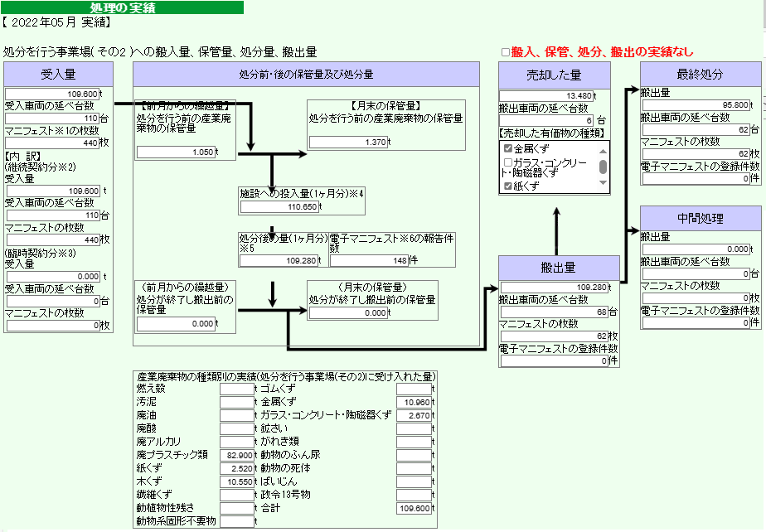
Task: Click the 処分後の量(1ヶ月分) field
Action: pyautogui.click(x=279, y=260)
